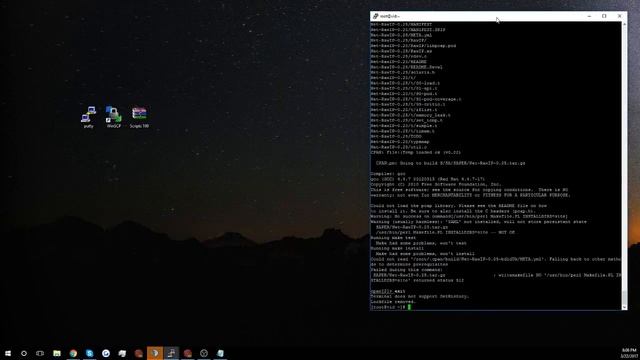Viewport: 640px width, 360px height.
Task: Click the "Net-RawIP-0.25/TODO" line
Action: 396,136
